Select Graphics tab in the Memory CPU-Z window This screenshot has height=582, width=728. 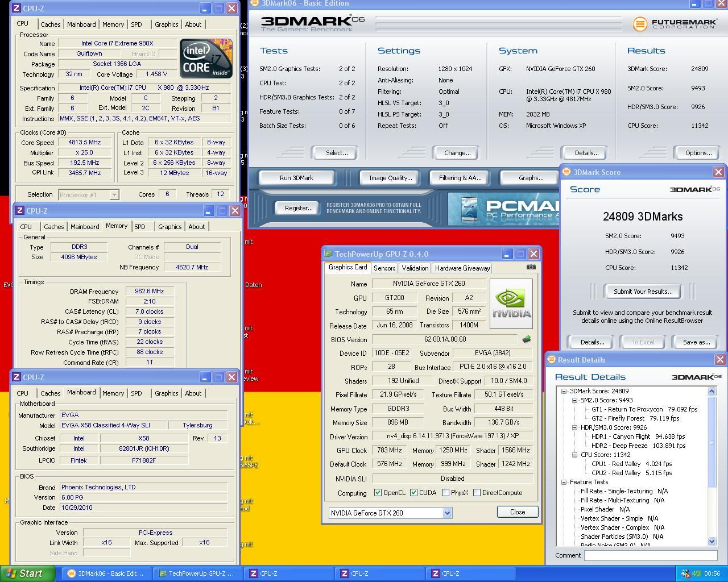pyautogui.click(x=169, y=227)
